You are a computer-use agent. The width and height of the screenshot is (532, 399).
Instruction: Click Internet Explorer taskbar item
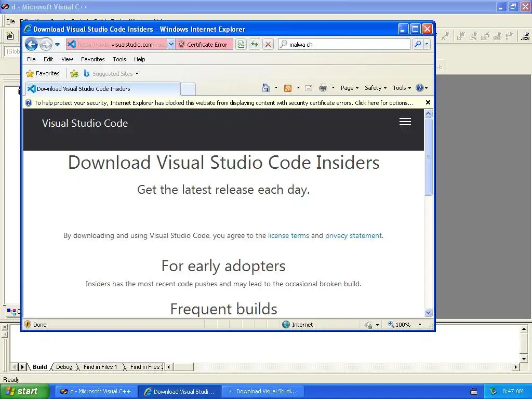tap(180, 391)
